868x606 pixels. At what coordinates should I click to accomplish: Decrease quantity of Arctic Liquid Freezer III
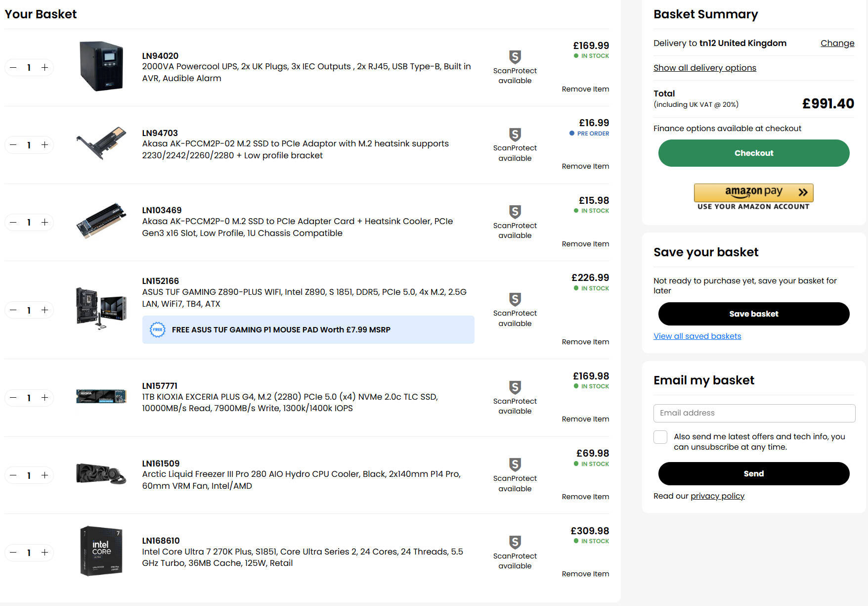13,475
